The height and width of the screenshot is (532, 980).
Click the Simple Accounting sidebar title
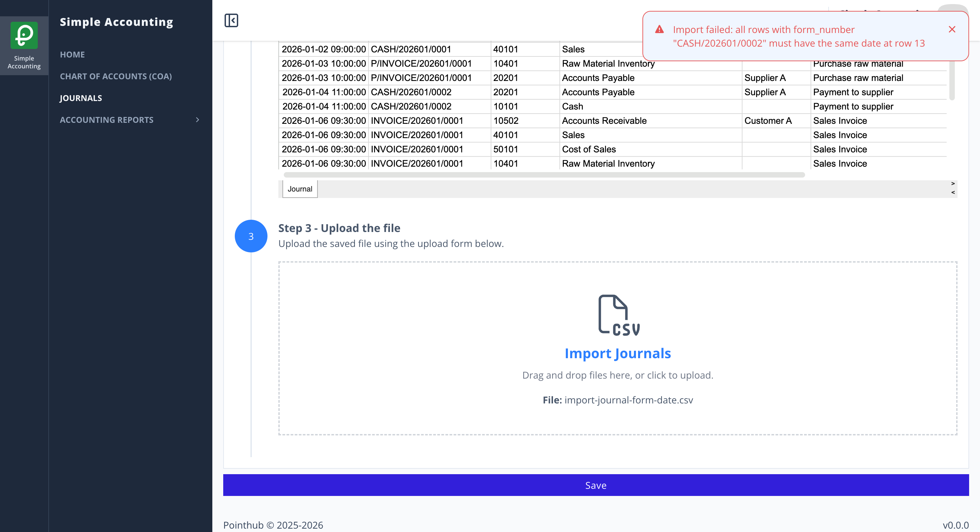pyautogui.click(x=116, y=22)
